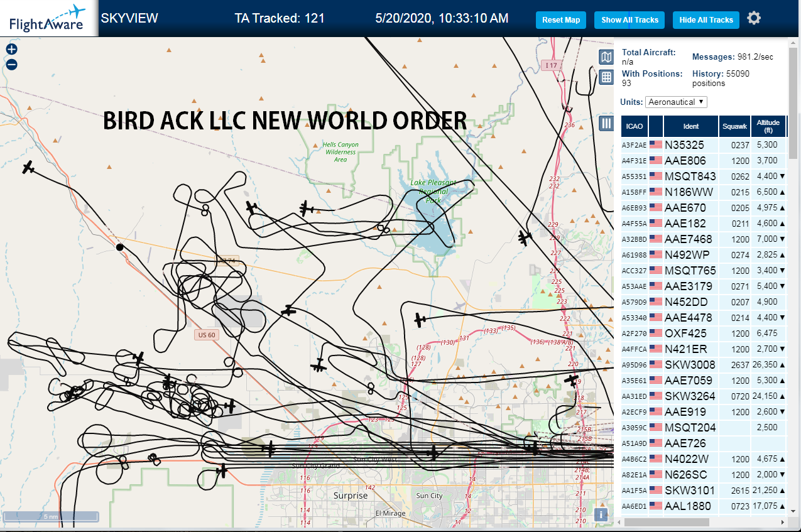Select aircraft row AAE7468
The height and width of the screenshot is (532, 801).
point(704,239)
